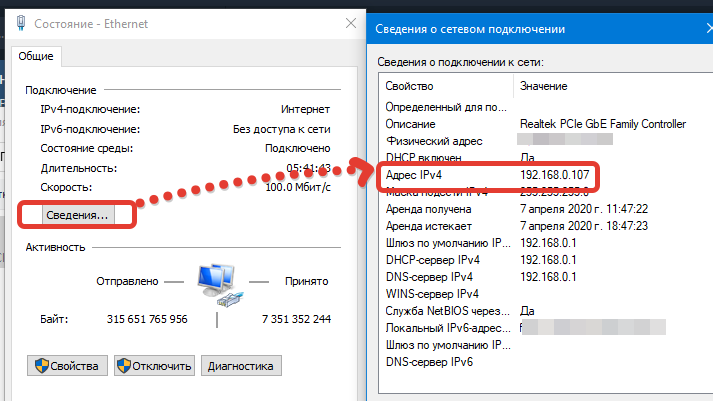
Task: Switch to the Общие tab
Action: (x=36, y=57)
